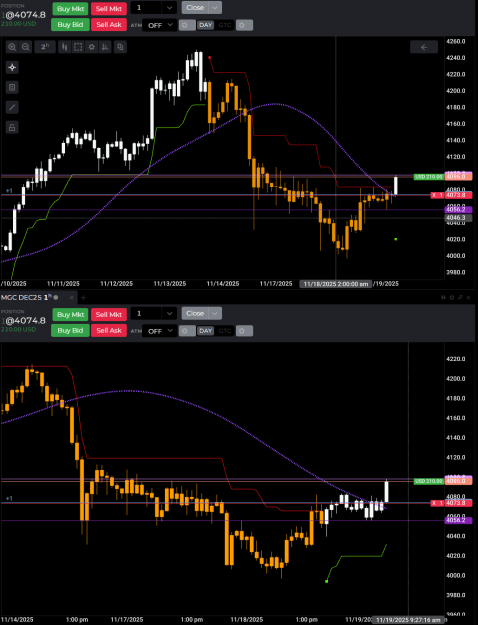
Task: Zoom in on the upper chart
Action: pyautogui.click(x=12, y=47)
